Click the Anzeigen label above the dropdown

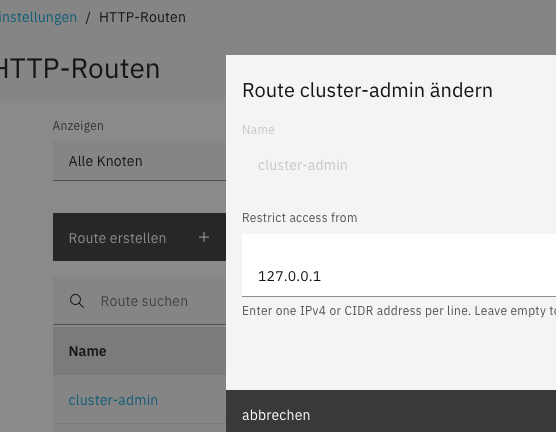pos(78,126)
